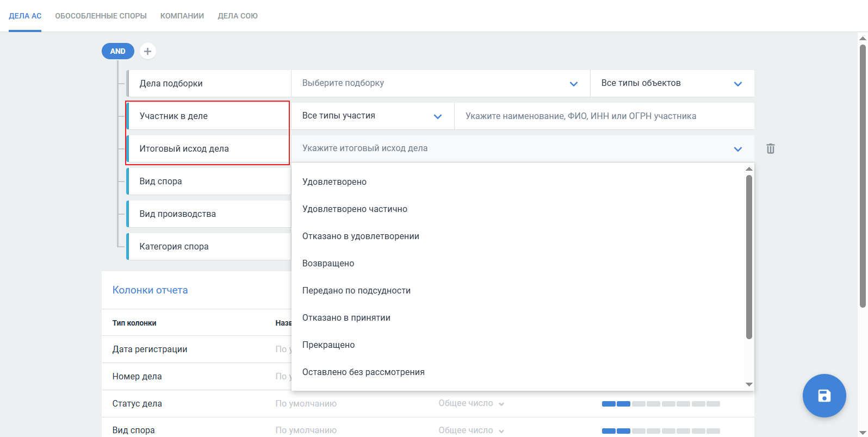This screenshot has height=437, width=868.
Task: Go to the 'Дела СОЮ' tab
Action: 238,16
